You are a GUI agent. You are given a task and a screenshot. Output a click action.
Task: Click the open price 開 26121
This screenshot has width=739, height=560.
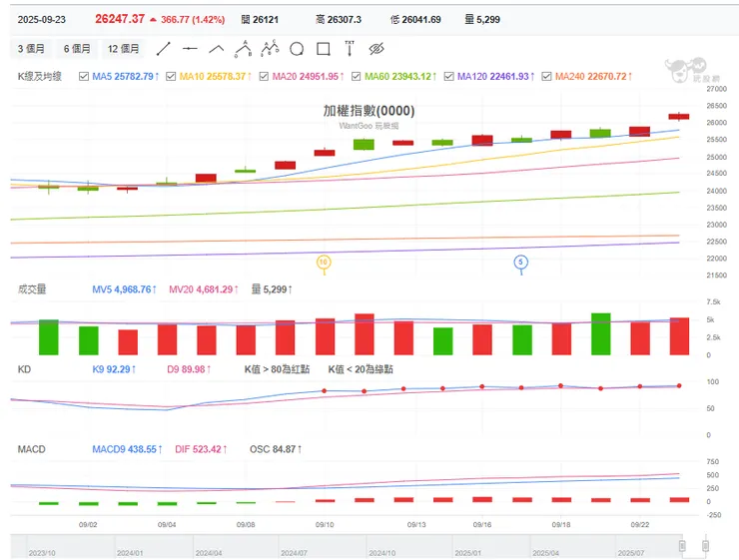coord(260,20)
